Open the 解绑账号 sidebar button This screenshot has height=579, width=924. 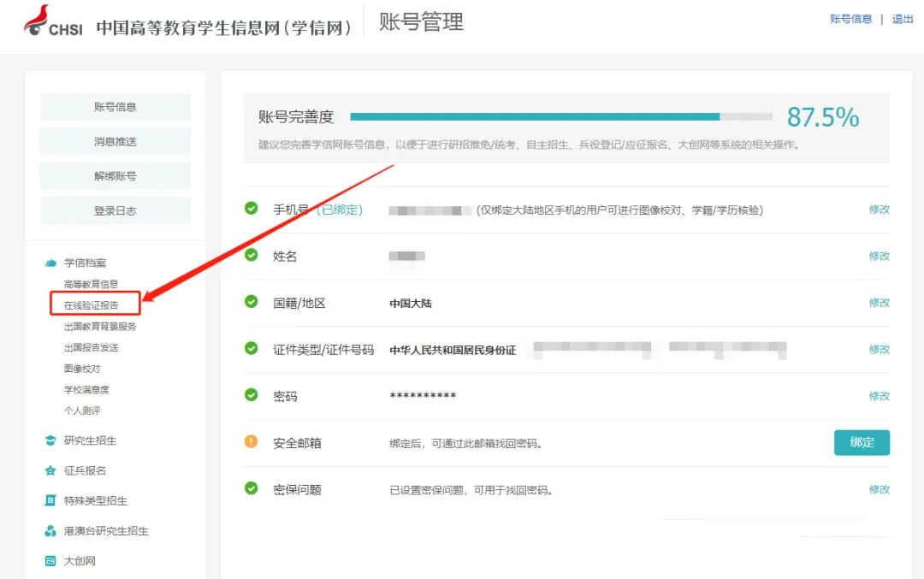tap(115, 176)
